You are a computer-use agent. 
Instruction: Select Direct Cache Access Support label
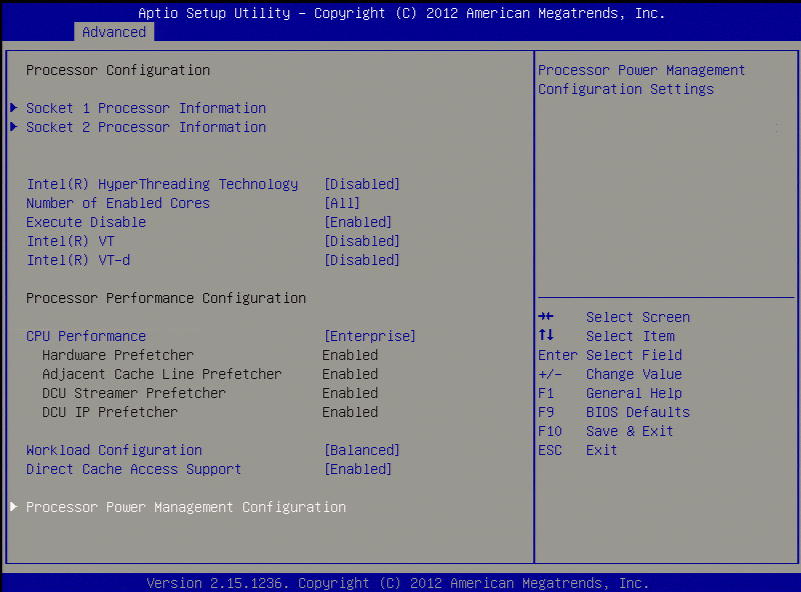133,469
